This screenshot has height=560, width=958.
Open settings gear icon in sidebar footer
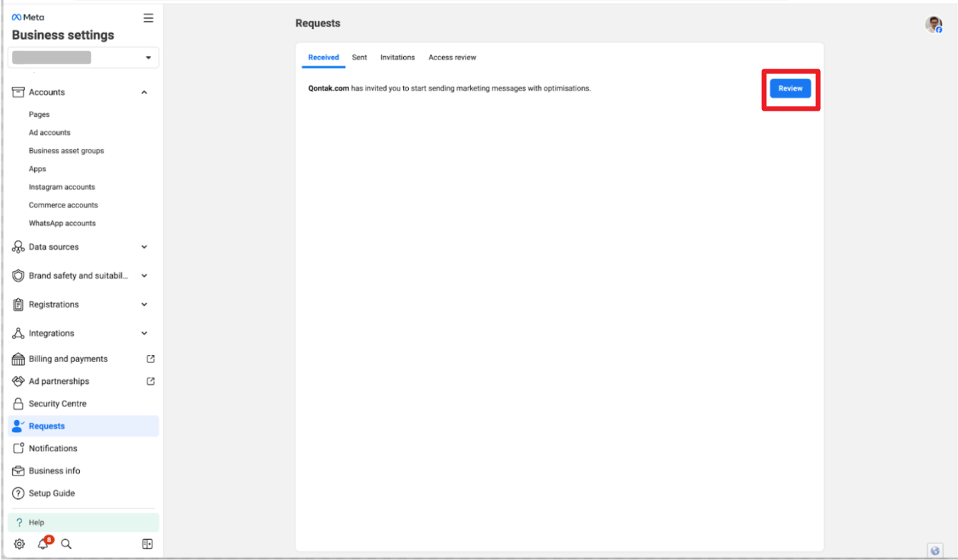tap(19, 544)
